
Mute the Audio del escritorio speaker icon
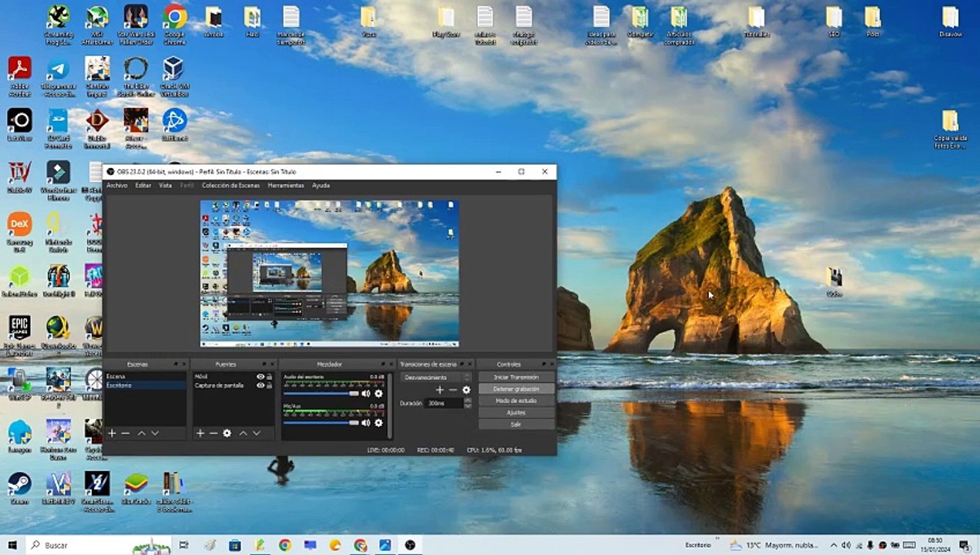pos(366,393)
